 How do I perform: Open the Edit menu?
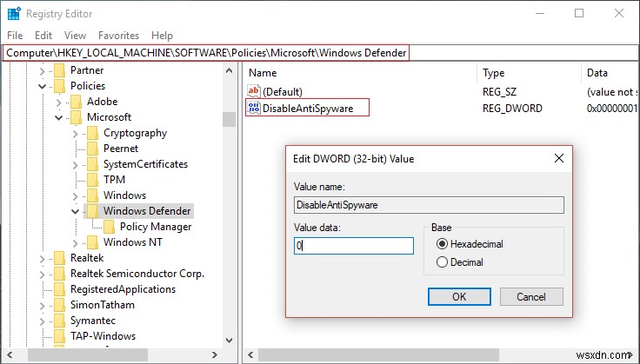(44, 36)
